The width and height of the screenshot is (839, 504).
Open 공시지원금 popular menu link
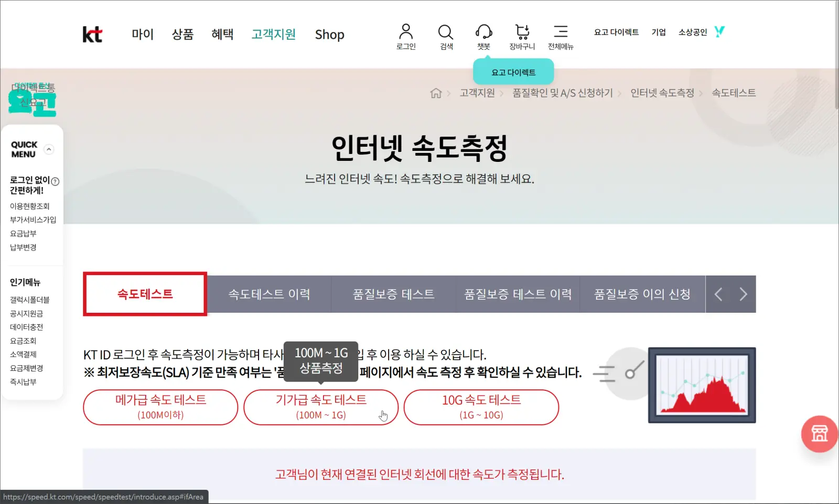pyautogui.click(x=26, y=313)
